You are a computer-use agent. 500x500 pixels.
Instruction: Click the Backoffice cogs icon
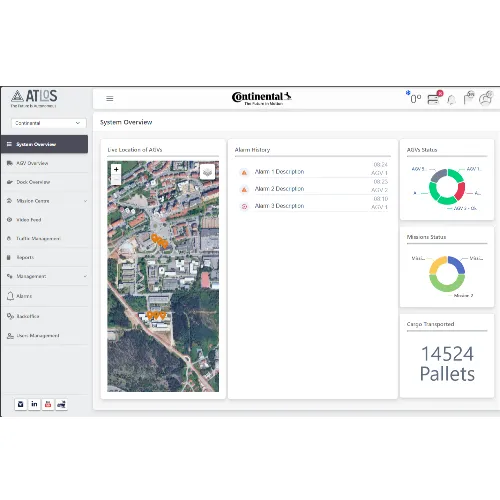coord(10,316)
